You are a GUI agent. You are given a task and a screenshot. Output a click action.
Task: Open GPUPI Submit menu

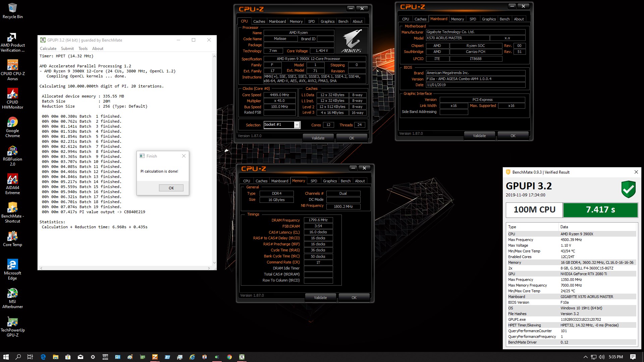point(67,49)
